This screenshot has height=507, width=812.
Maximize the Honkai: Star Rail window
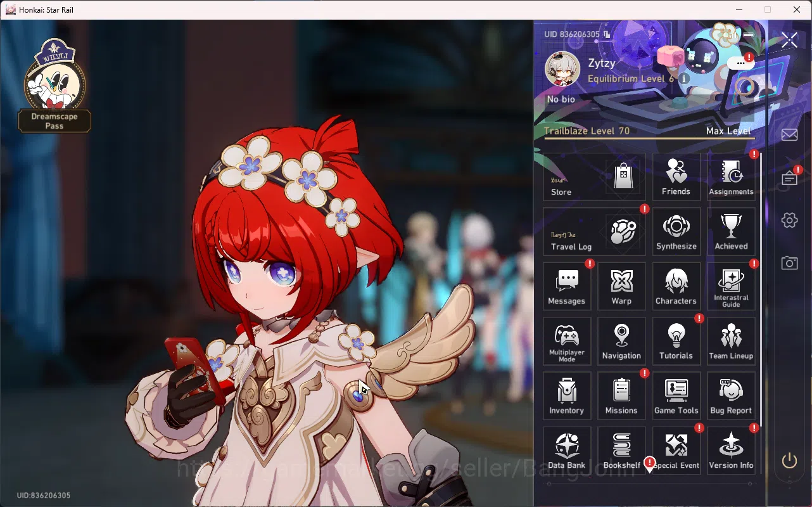[x=768, y=10]
